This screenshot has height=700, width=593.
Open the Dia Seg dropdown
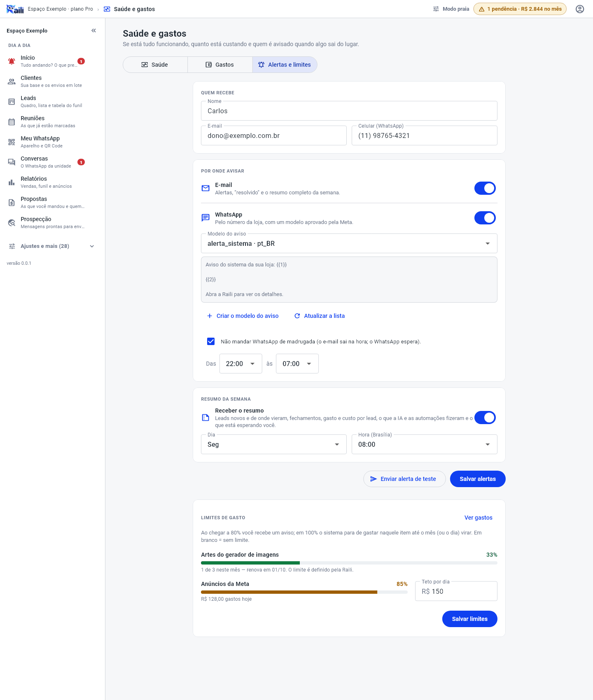coord(274,444)
